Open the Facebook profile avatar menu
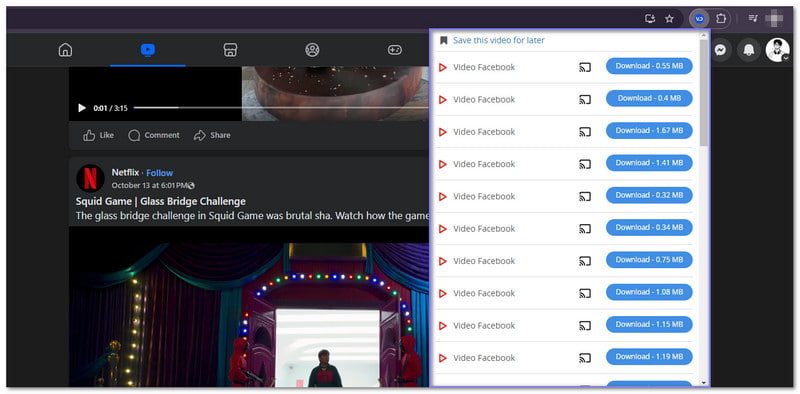This screenshot has width=800, height=394. coord(777,50)
